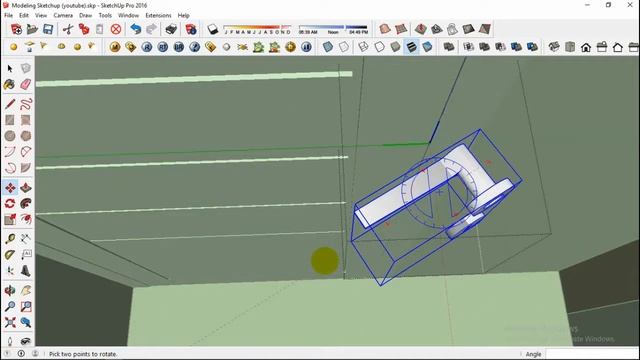
Task: Open a file with the folder icon
Action: [32, 29]
